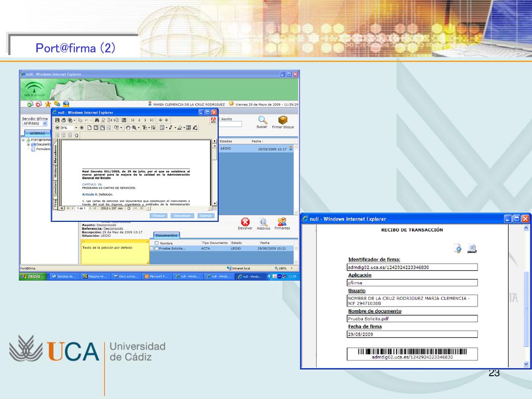This screenshot has height=399, width=532.
Task: Collapse the Prueba Solicita row expander
Action: point(151,248)
